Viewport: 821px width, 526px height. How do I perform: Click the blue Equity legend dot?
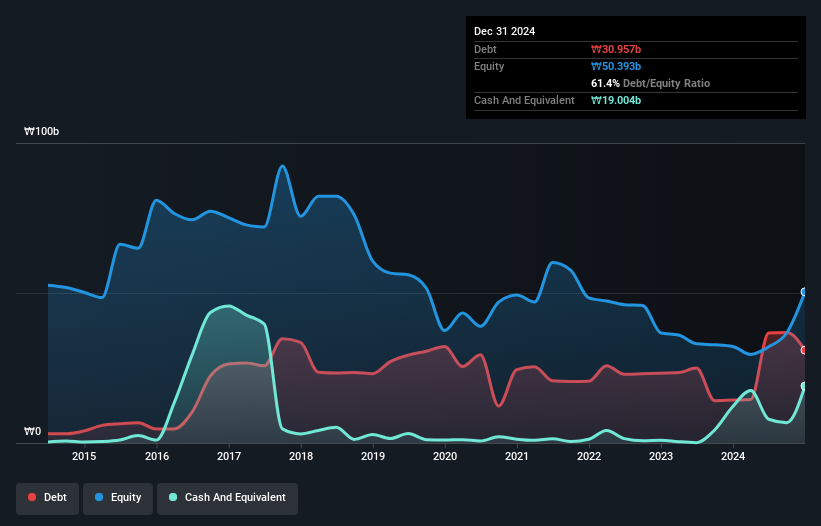[99, 497]
